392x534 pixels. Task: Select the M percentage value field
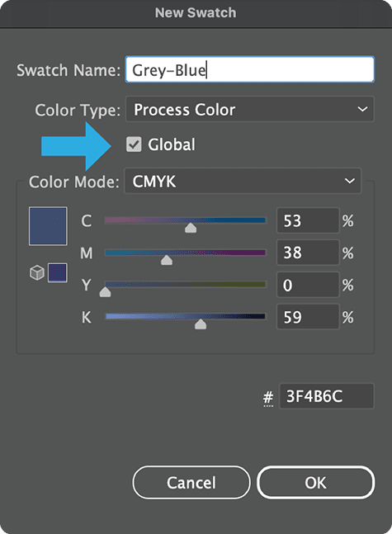[308, 253]
